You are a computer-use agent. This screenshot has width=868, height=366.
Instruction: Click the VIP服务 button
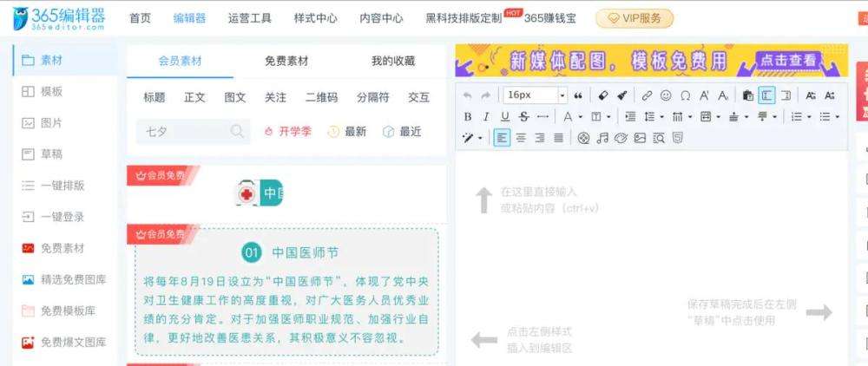[x=634, y=18]
